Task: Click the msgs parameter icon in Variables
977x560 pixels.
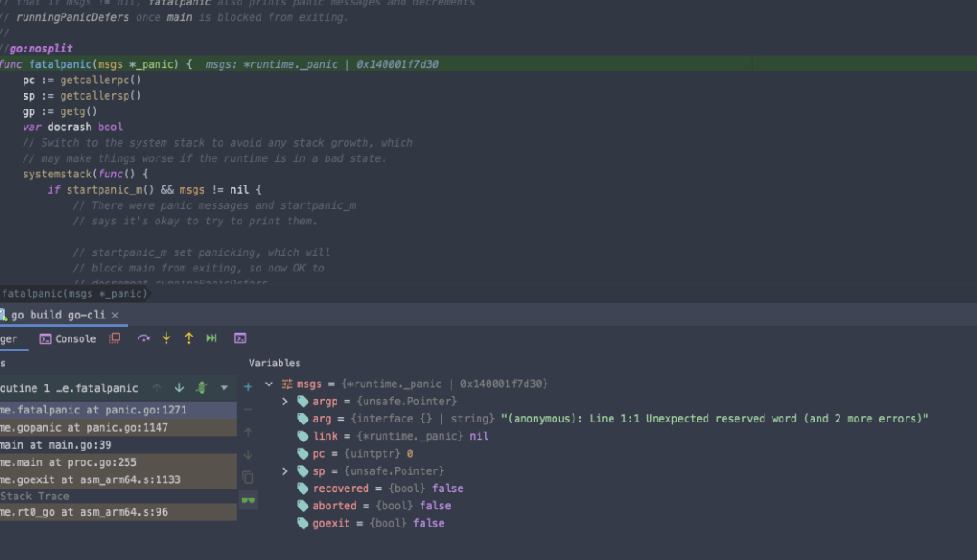Action: pyautogui.click(x=288, y=384)
